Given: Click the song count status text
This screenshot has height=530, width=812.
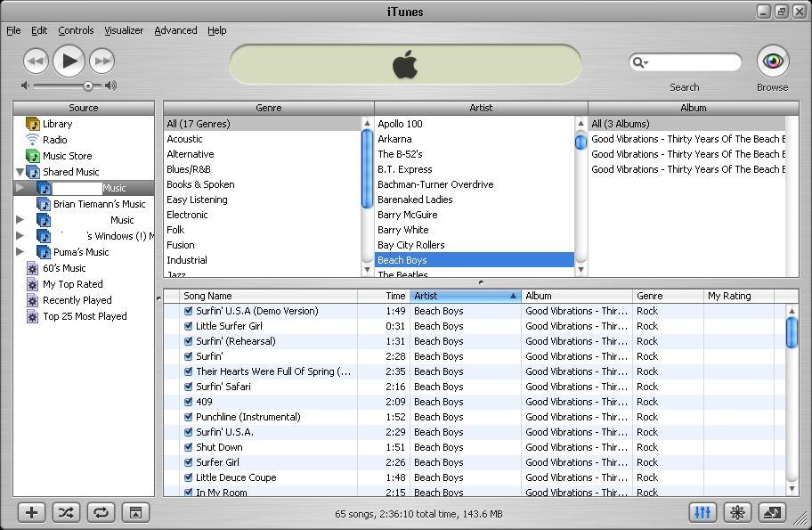Looking at the screenshot, I should click(418, 514).
